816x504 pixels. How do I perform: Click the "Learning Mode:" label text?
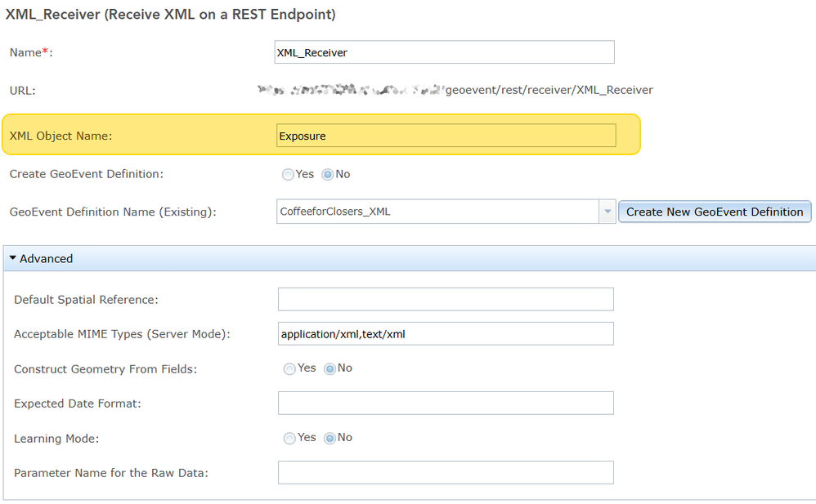[x=56, y=439]
